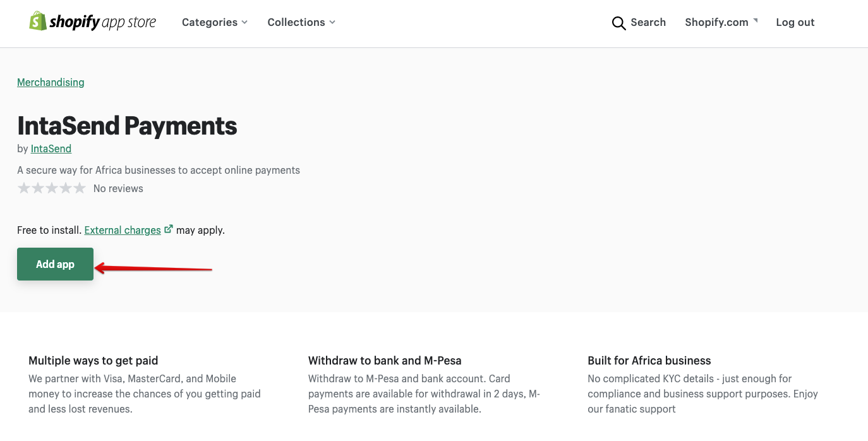Open the External charges link
This screenshot has height=441, width=868.
click(x=123, y=230)
